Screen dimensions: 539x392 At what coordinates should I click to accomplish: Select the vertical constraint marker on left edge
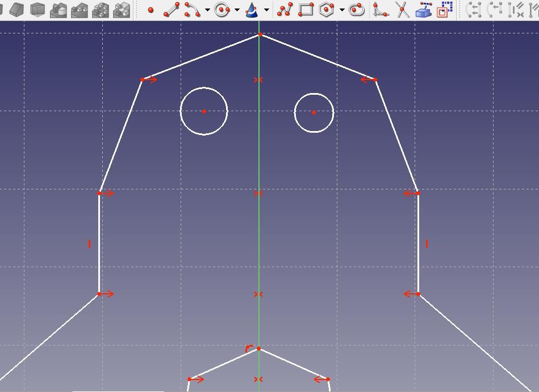click(x=89, y=244)
